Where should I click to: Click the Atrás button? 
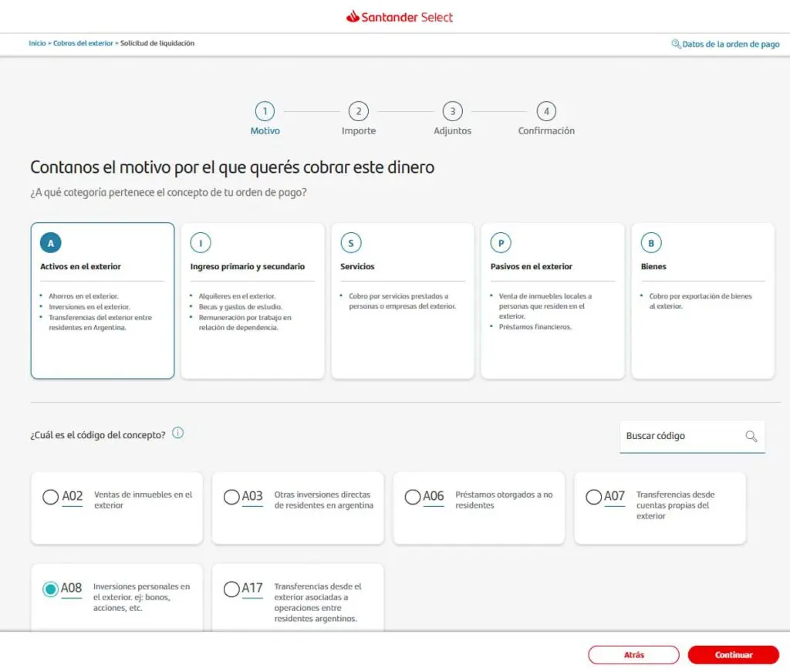[x=633, y=655]
